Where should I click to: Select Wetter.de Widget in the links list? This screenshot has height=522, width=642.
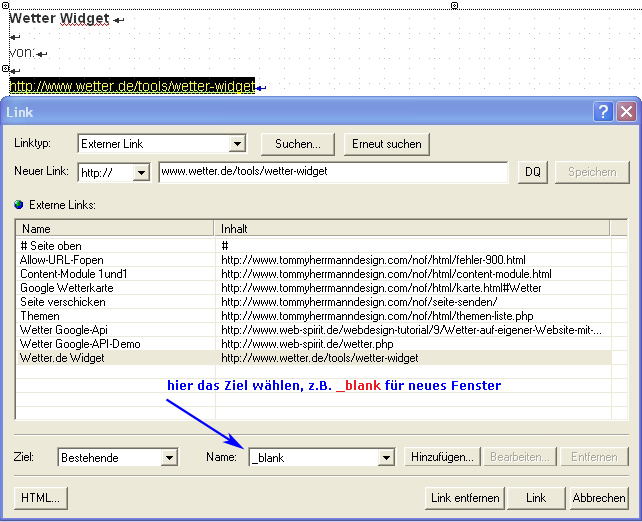tap(62, 357)
